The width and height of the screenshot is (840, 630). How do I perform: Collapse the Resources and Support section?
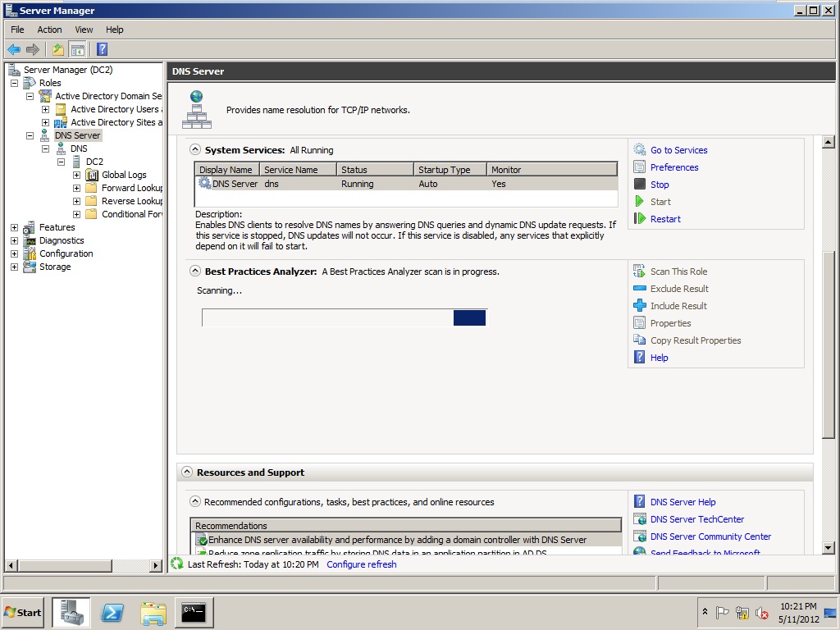pyautogui.click(x=186, y=472)
